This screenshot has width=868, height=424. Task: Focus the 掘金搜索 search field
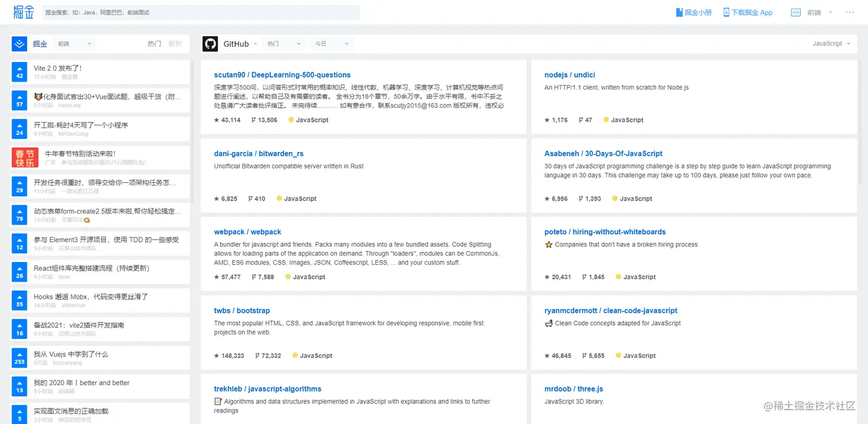pos(201,12)
